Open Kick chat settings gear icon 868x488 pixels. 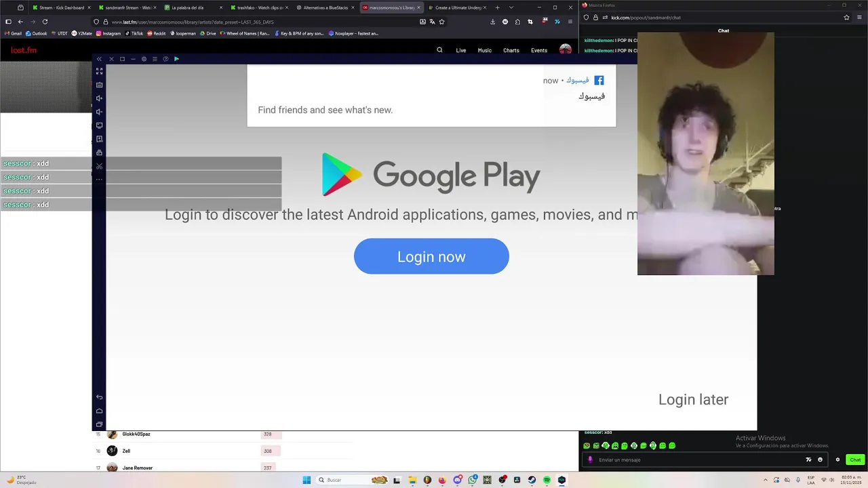coord(837,460)
